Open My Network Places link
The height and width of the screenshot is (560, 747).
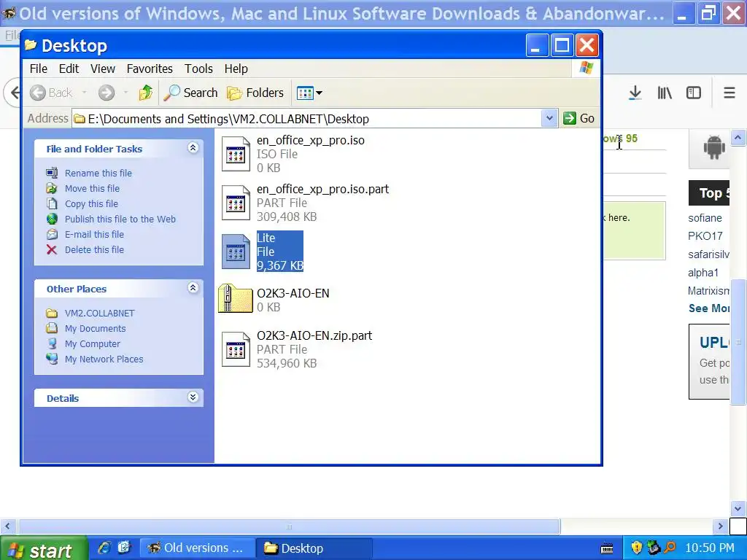coord(104,359)
